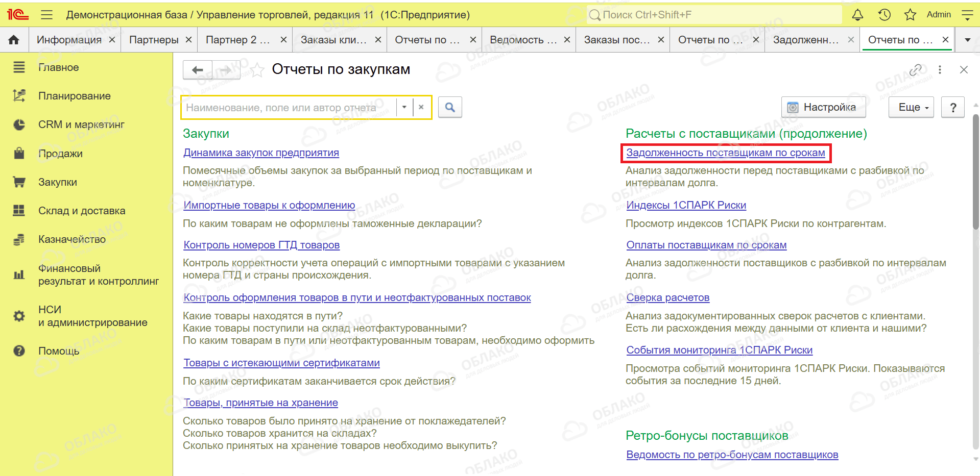Click the report name search input
The height and width of the screenshot is (476, 980).
pyautogui.click(x=290, y=107)
